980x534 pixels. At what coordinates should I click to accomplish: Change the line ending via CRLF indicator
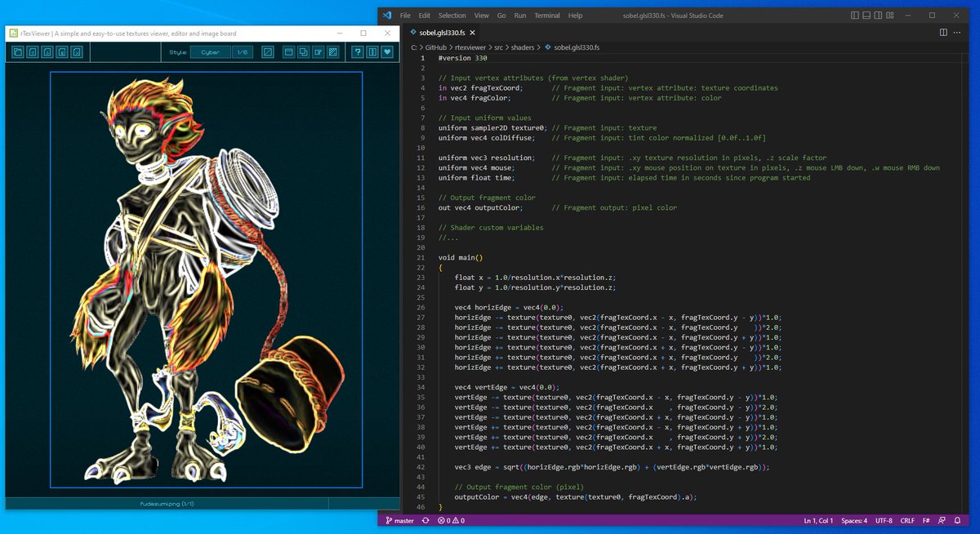pos(907,520)
